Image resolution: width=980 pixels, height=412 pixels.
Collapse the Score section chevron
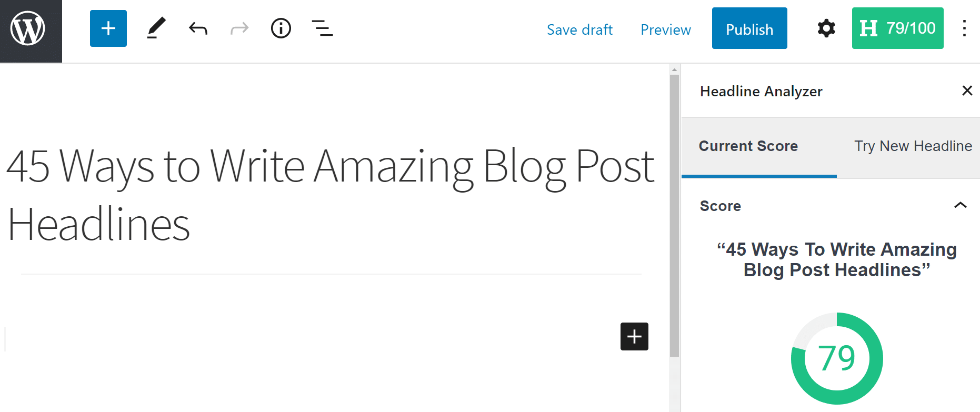(961, 205)
